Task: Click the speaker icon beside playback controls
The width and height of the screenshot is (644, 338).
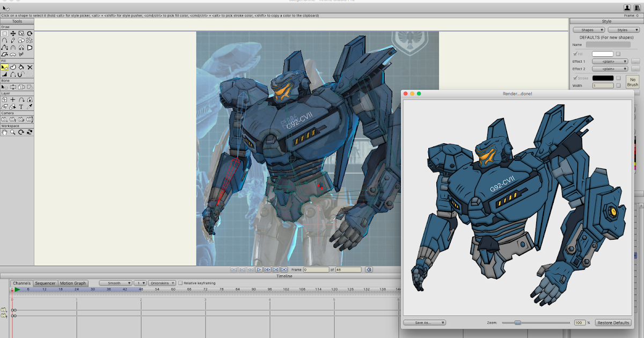Action: (x=368, y=269)
